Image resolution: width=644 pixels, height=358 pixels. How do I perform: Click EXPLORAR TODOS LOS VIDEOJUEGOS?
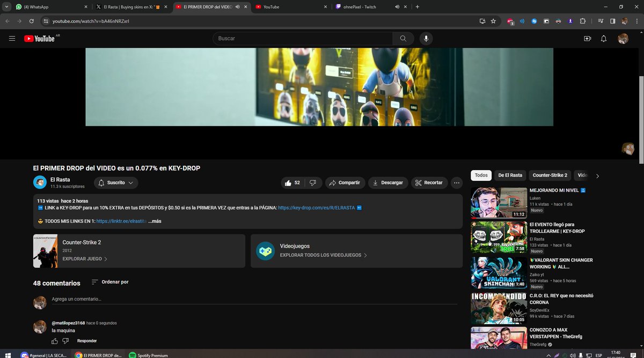point(324,255)
